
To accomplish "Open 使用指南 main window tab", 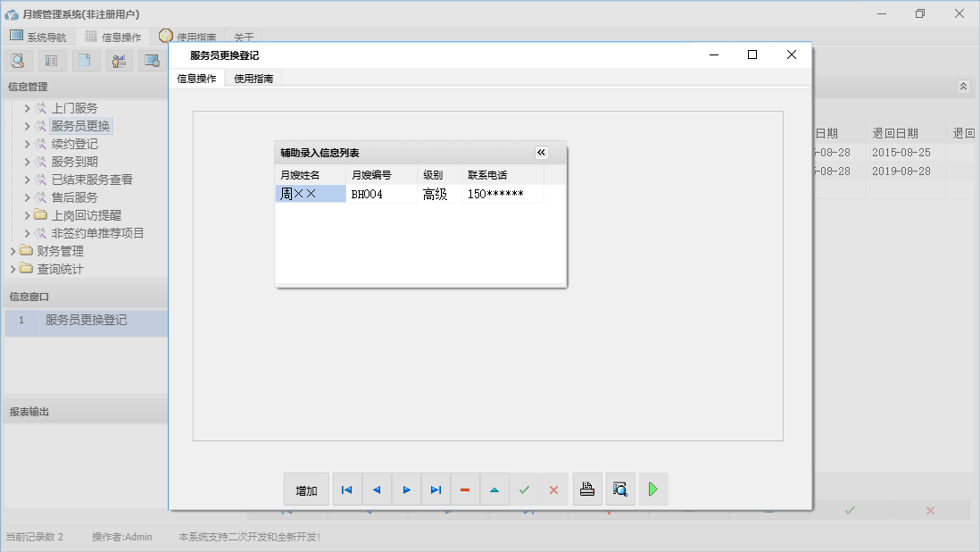I will click(188, 37).
